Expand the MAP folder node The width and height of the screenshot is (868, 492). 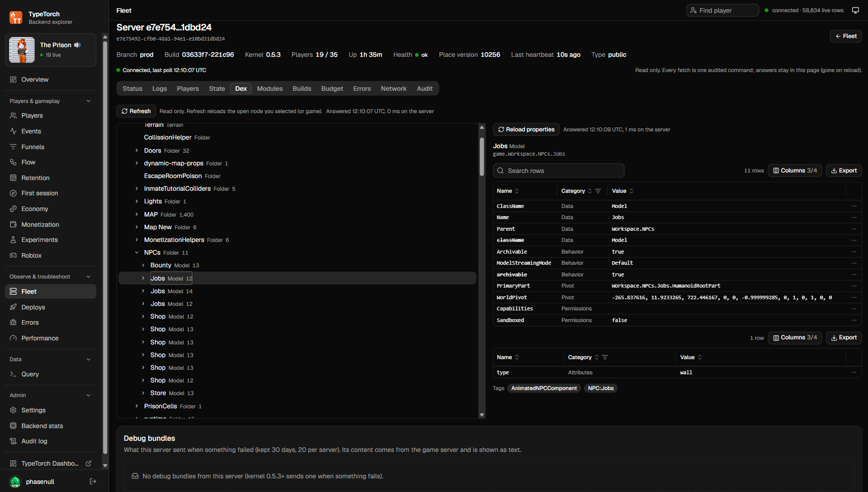pyautogui.click(x=136, y=215)
